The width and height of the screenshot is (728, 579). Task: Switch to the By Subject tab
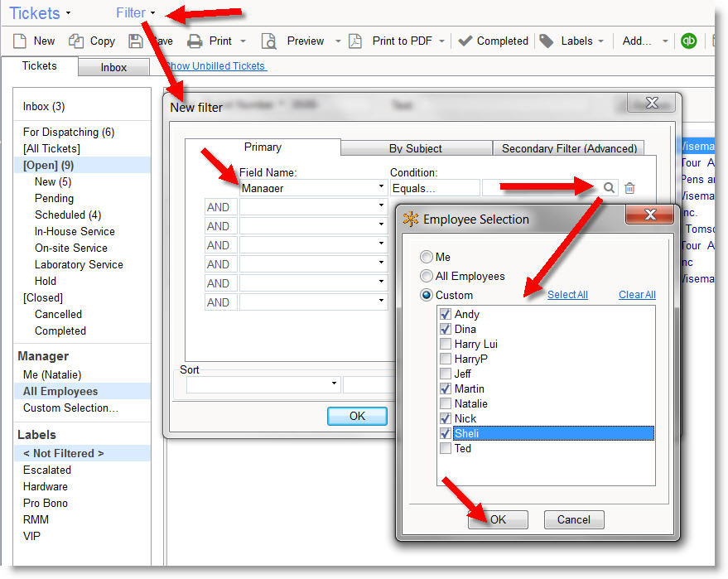click(x=415, y=148)
